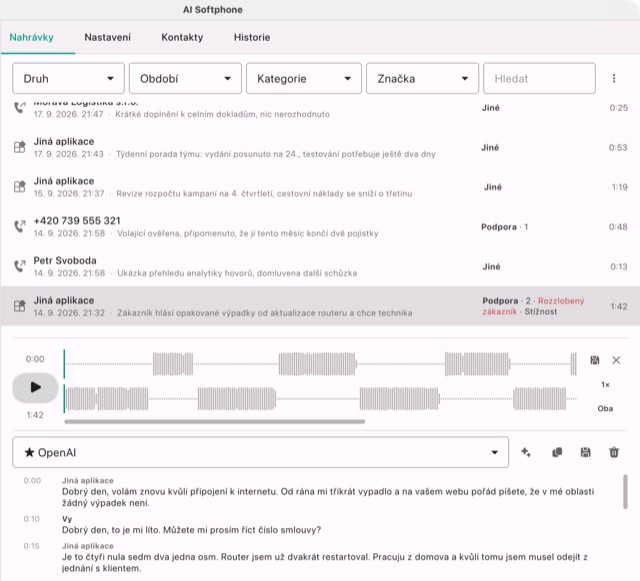Select the Petr Svoboda recording
This screenshot has width=640, height=581.
pyautogui.click(x=320, y=266)
